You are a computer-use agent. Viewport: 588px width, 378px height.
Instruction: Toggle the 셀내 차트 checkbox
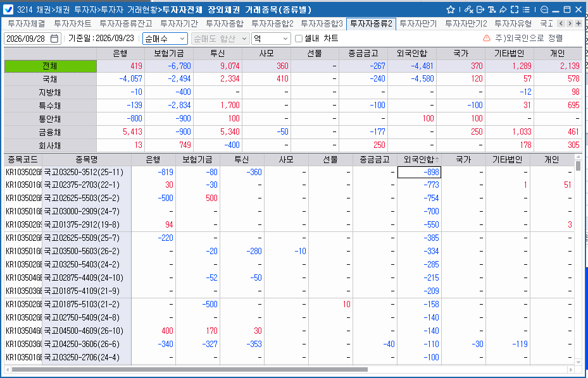(299, 39)
